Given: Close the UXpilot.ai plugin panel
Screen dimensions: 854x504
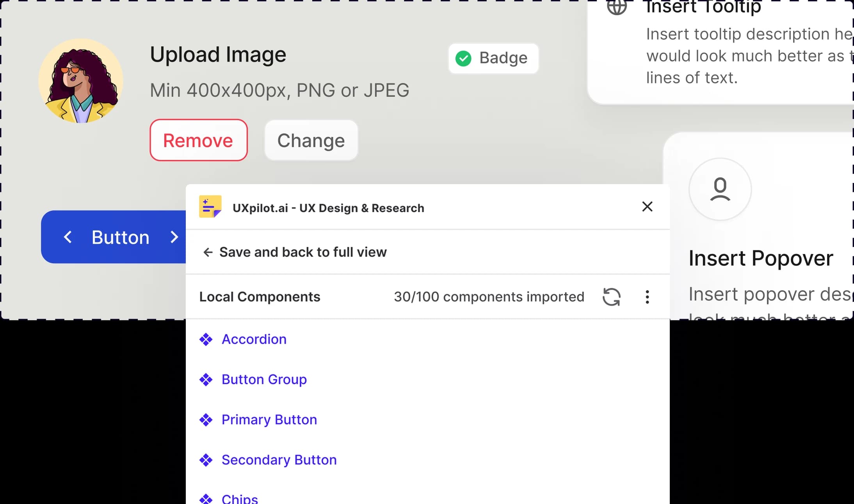Looking at the screenshot, I should [647, 207].
